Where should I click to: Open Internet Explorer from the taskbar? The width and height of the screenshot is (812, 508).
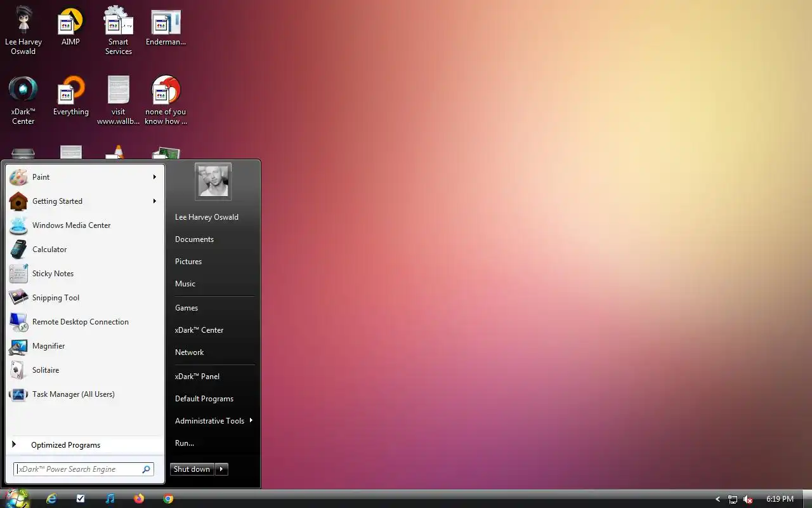point(51,499)
